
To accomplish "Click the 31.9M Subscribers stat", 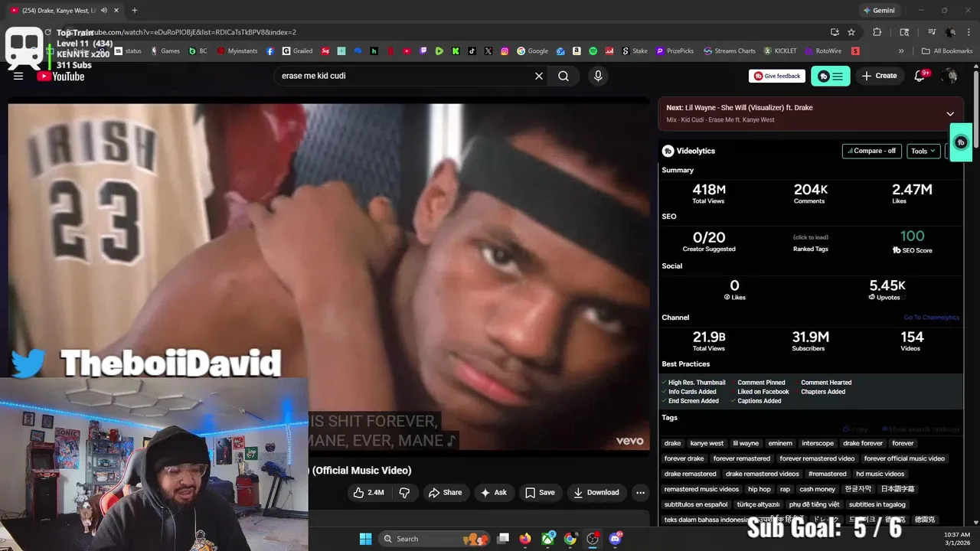I will pos(810,341).
